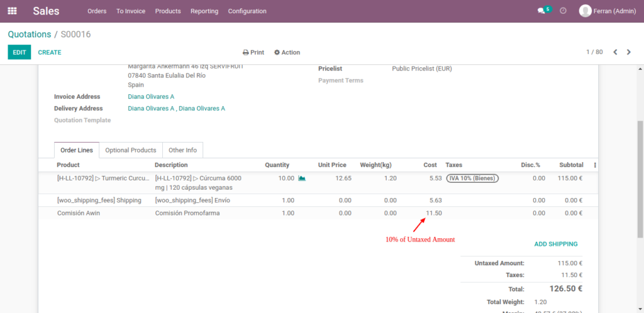Click the 11.50 cost of Comisión Awin
Screen dimensions: 644x313
pyautogui.click(x=434, y=213)
